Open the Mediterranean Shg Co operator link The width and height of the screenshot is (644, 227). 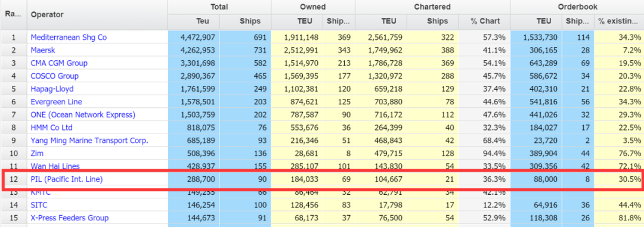pyautogui.click(x=69, y=38)
